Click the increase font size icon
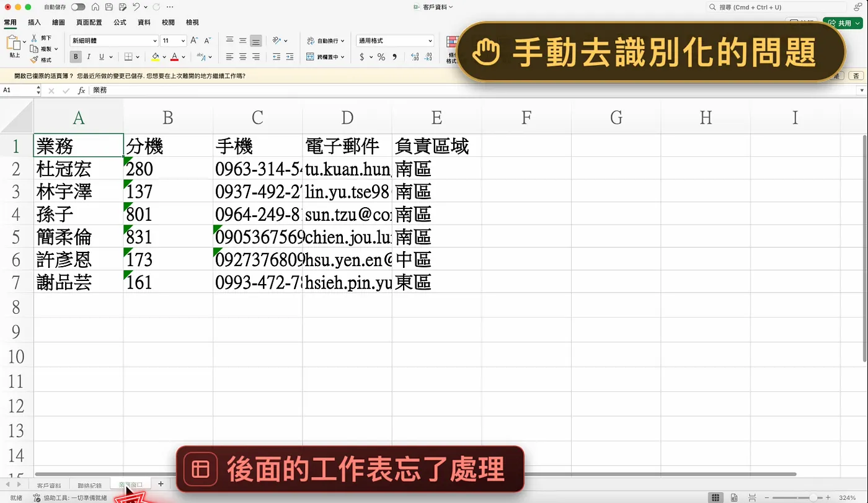This screenshot has width=868, height=503. pos(194,40)
